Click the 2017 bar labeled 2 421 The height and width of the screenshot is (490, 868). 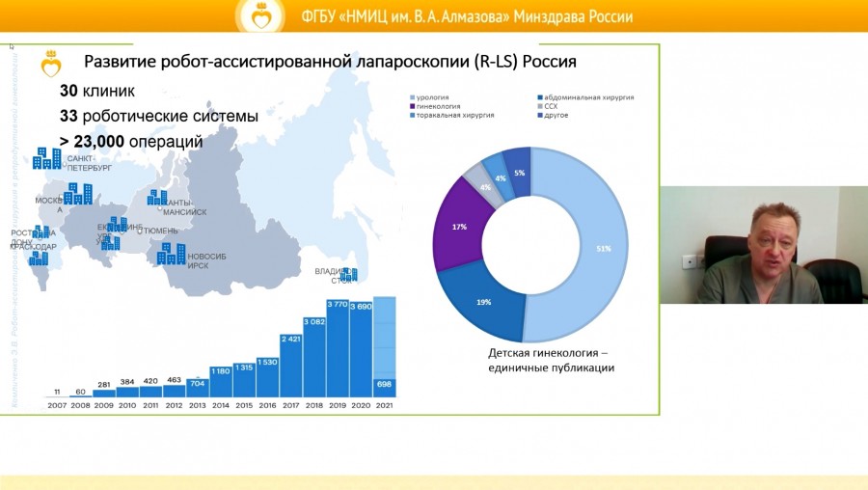click(290, 367)
